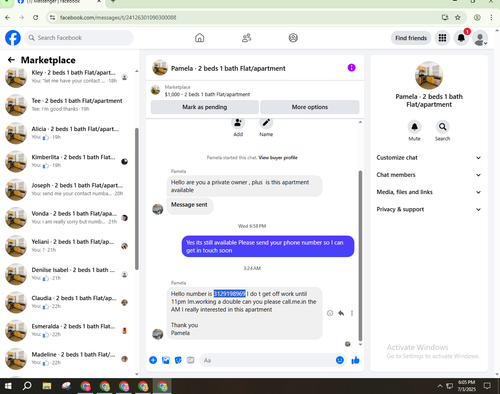The width and height of the screenshot is (500, 394).
Task: Click the taskbar clock showing 6:05 PM
Action: (466, 386)
